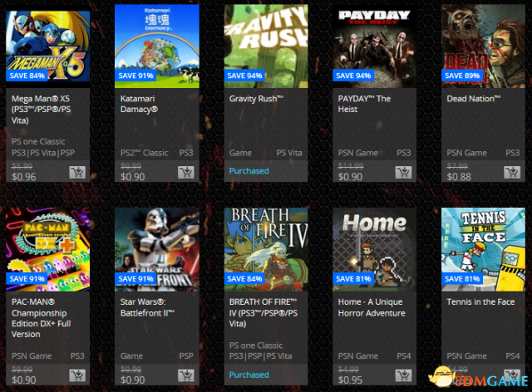The height and width of the screenshot is (392, 532).
Task: Open Breath of Fire IV cover art
Action: pos(266,250)
